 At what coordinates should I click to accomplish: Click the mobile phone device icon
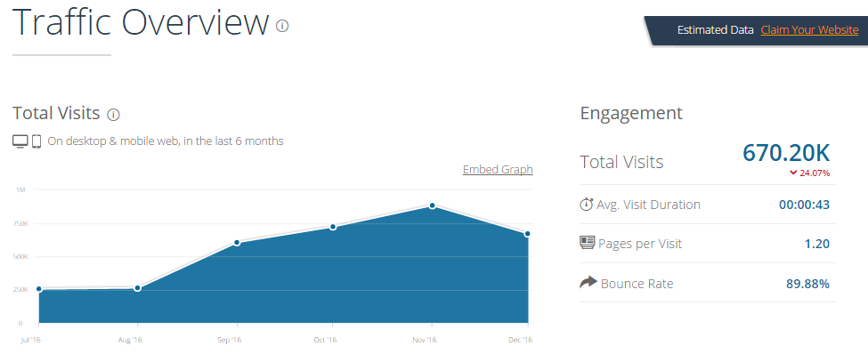pos(37,141)
